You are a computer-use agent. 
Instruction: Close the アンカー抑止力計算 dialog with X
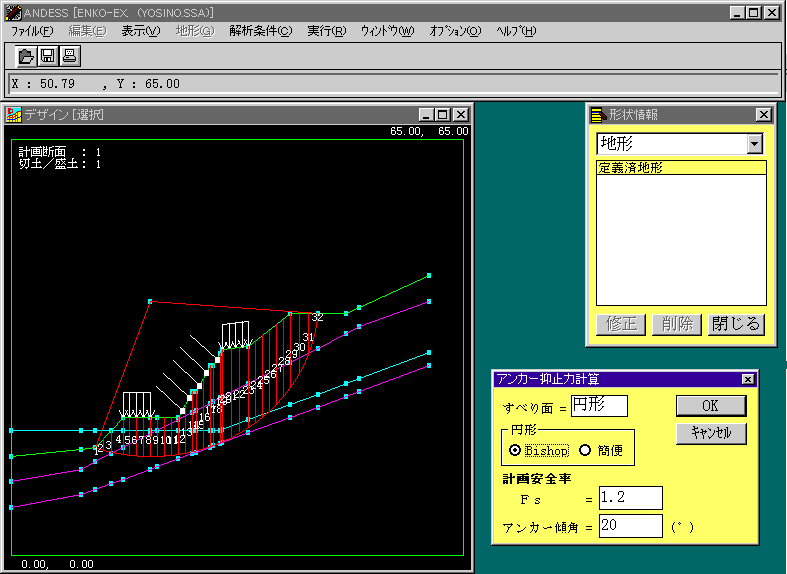coord(747,379)
